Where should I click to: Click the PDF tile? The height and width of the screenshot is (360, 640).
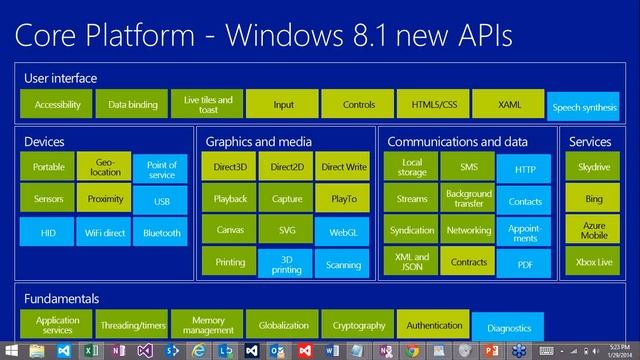pos(524,264)
